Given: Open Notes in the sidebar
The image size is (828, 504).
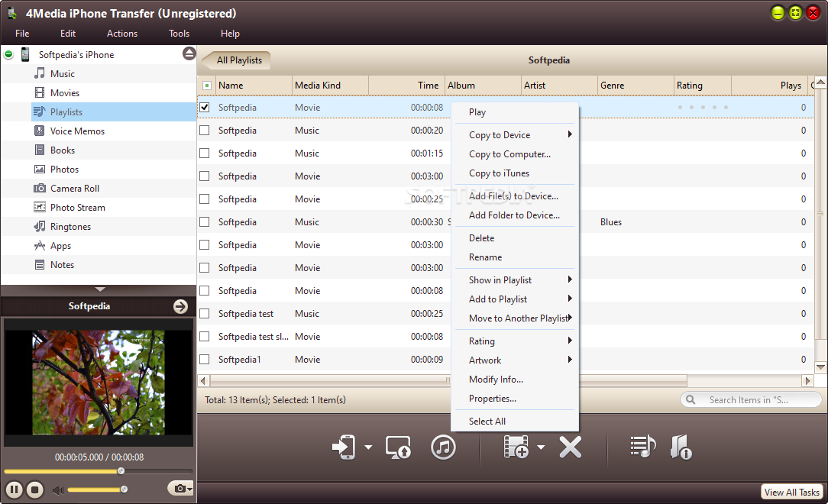Looking at the screenshot, I should click(x=62, y=265).
